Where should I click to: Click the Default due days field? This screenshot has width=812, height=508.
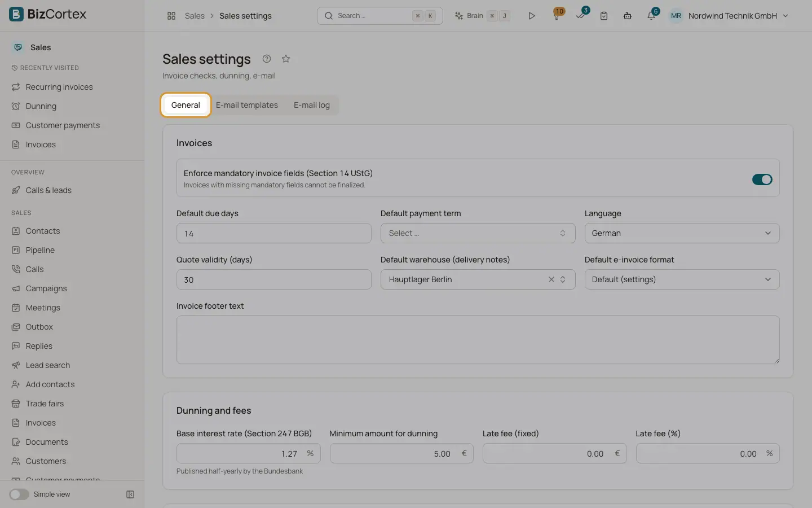tap(273, 233)
